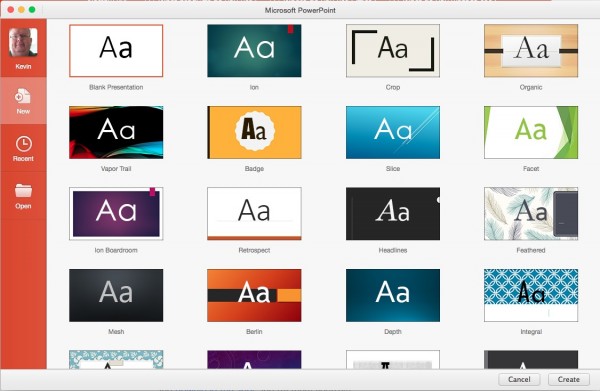Click the Cancel button

point(519,379)
